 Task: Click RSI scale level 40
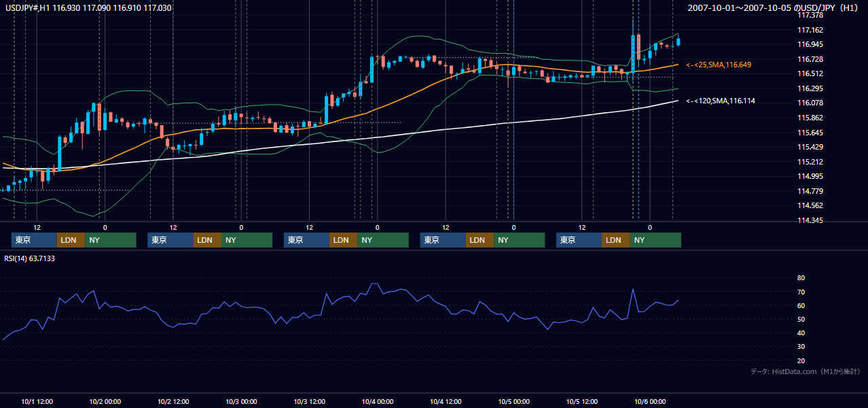click(x=801, y=333)
